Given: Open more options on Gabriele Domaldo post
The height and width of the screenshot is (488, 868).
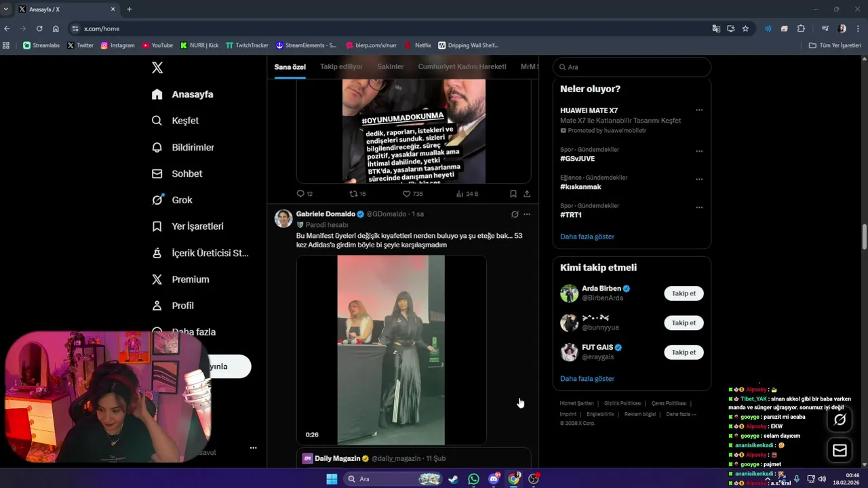Looking at the screenshot, I should click(x=527, y=214).
